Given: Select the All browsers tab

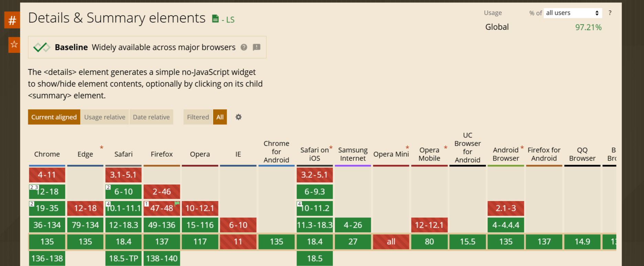Looking at the screenshot, I should pyautogui.click(x=220, y=117).
